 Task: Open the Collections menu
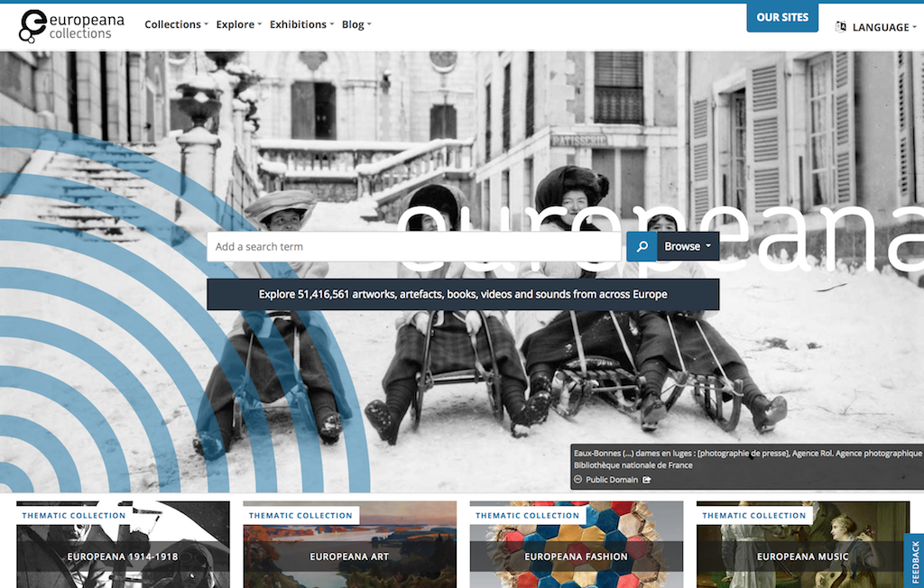[176, 24]
